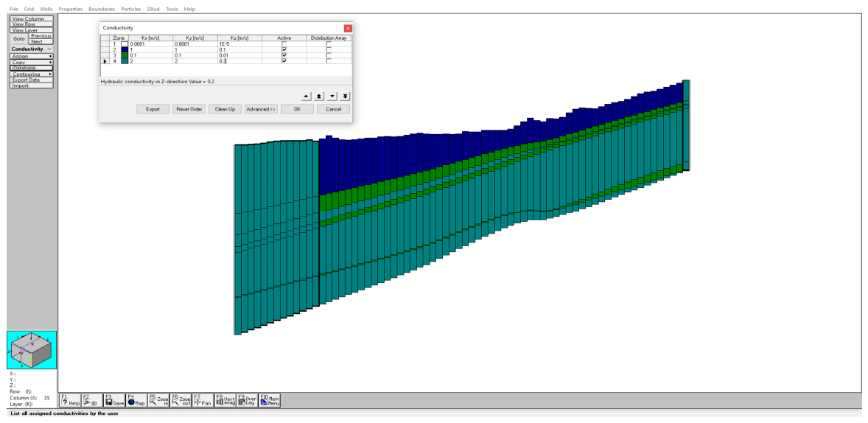Select Ky cell of zone 3 (0.1)

tap(195, 55)
